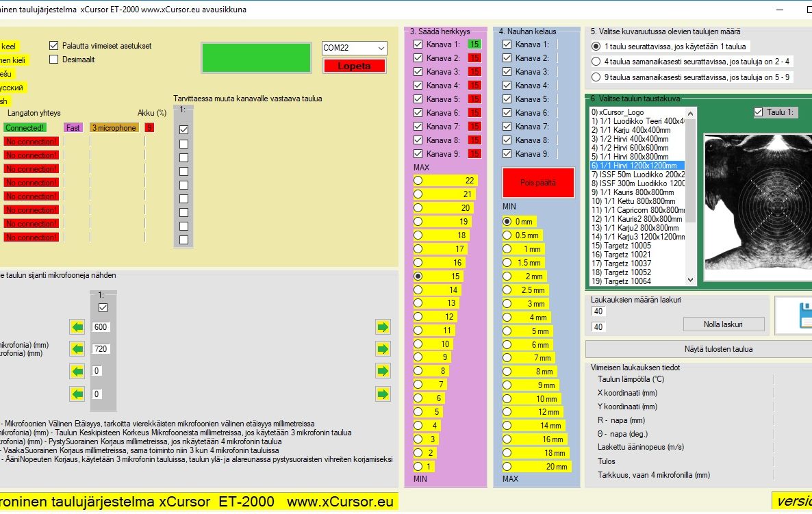Select list item 6) 1/1 Hirvi 1200x1200mm

tap(637, 166)
